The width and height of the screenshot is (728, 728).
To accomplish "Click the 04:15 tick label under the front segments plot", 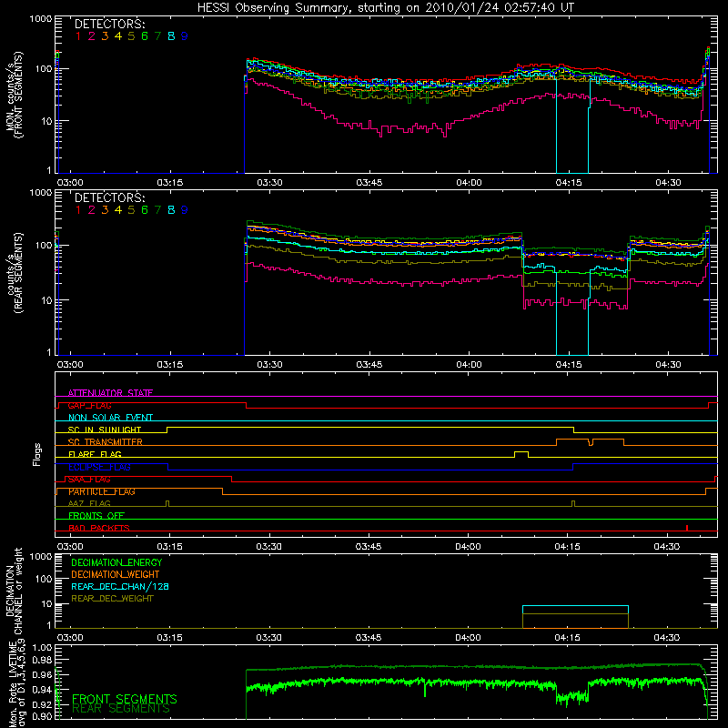I will click(568, 183).
